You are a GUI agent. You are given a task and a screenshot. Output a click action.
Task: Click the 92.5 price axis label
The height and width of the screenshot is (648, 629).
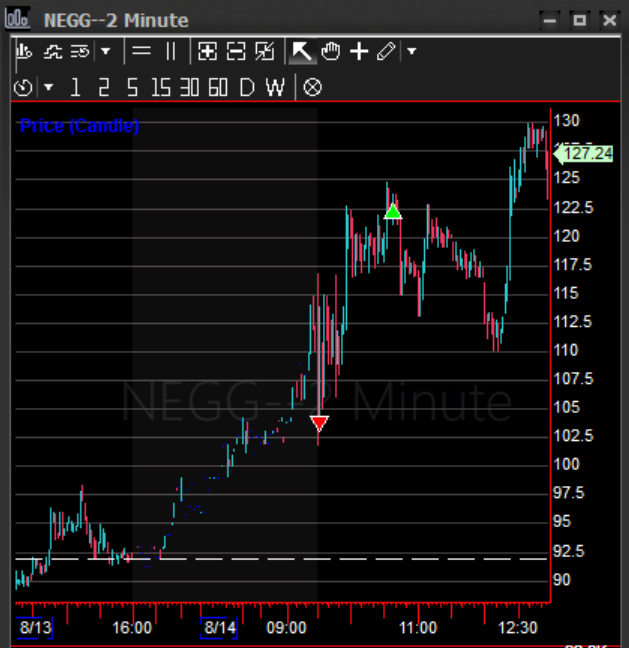(x=569, y=551)
